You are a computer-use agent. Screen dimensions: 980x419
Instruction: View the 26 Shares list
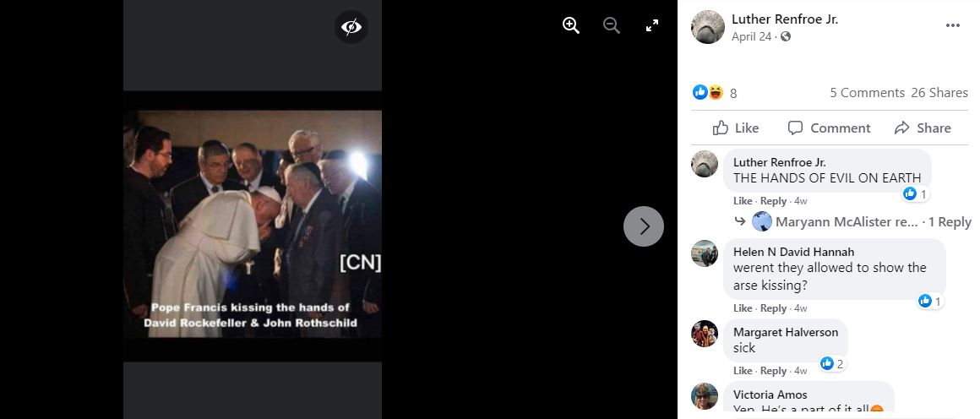tap(939, 93)
